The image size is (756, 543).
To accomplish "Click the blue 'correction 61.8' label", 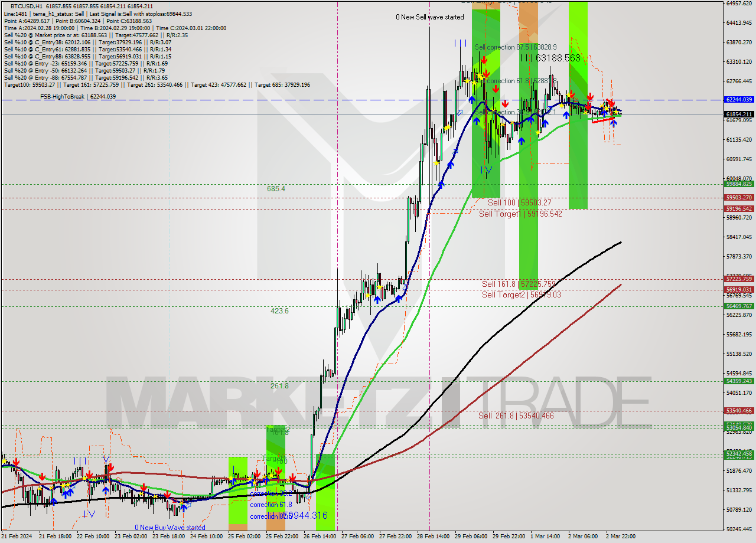I will tap(271, 505).
